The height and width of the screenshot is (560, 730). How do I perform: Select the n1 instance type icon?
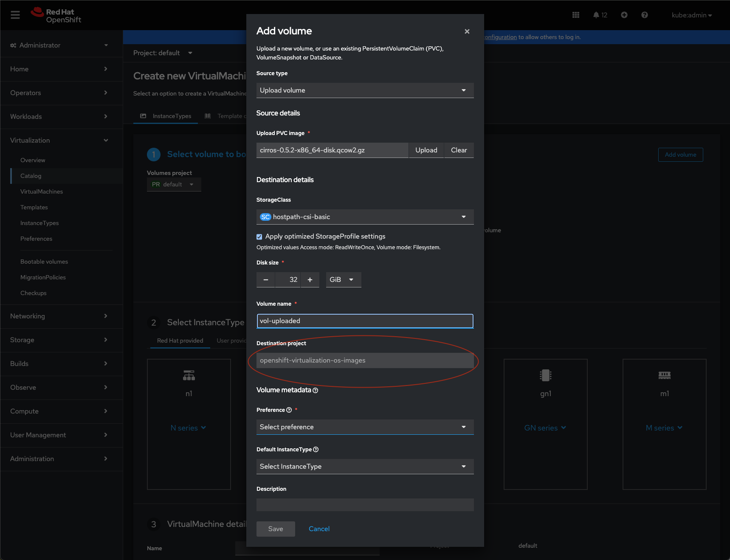point(189,375)
